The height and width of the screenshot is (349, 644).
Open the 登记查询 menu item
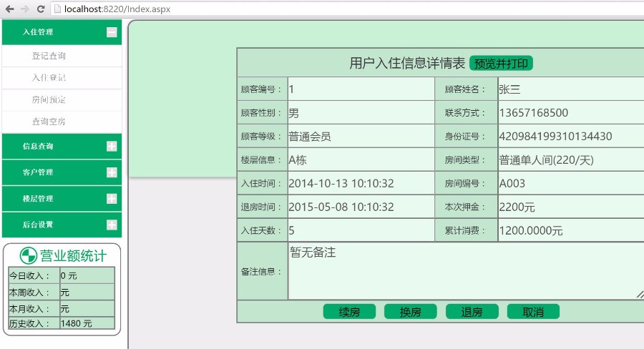tap(49, 56)
